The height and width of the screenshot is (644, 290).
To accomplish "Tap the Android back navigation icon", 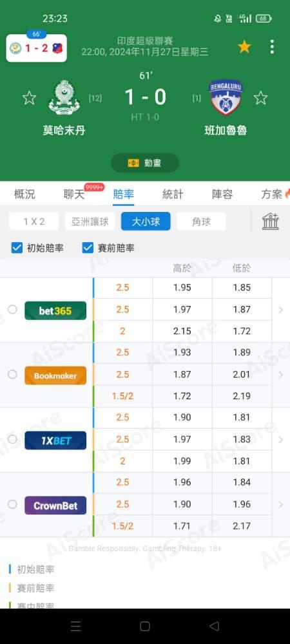I will (214, 626).
